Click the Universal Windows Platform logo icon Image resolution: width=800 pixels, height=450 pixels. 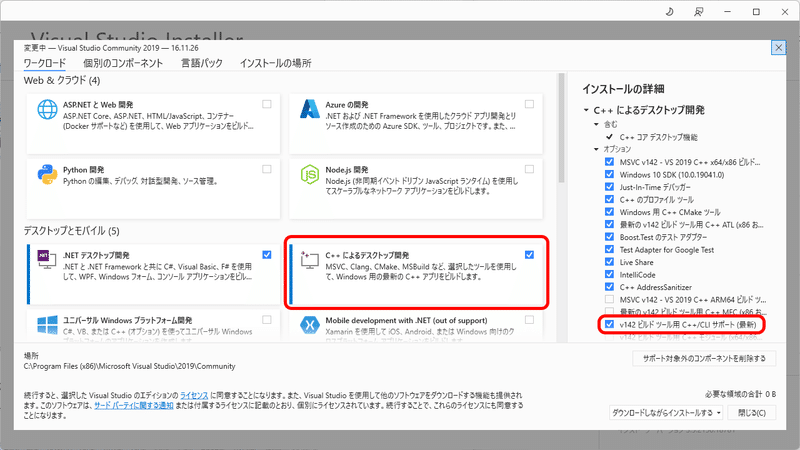pyautogui.click(x=47, y=325)
